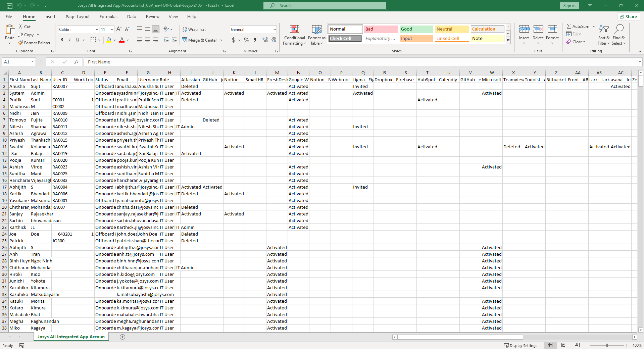Expand Merge & Center dropdown arrow
Image resolution: width=644 pixels, height=349 pixels.
tap(221, 40)
